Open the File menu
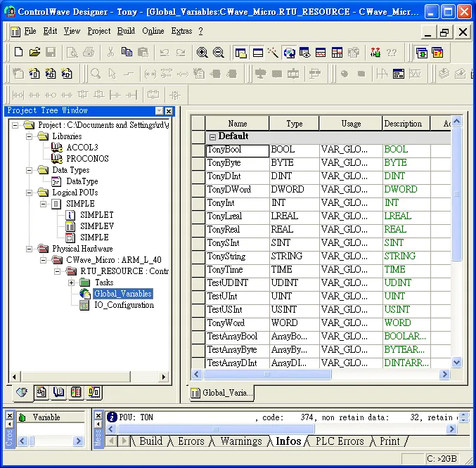Screen dimensions: 476x468 coord(30,31)
